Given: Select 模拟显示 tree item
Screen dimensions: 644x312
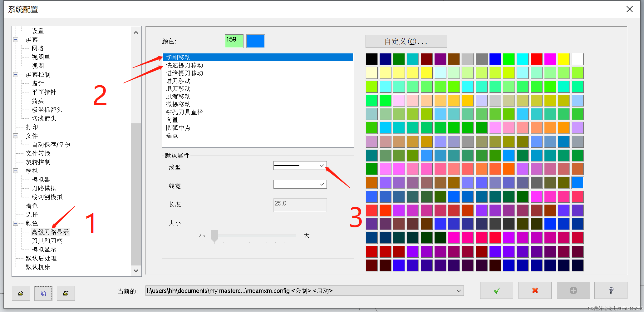Looking at the screenshot, I should (x=44, y=250).
